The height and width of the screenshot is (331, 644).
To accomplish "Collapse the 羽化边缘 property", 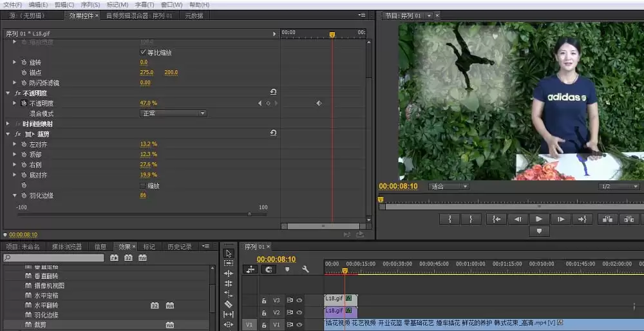I will (15, 196).
